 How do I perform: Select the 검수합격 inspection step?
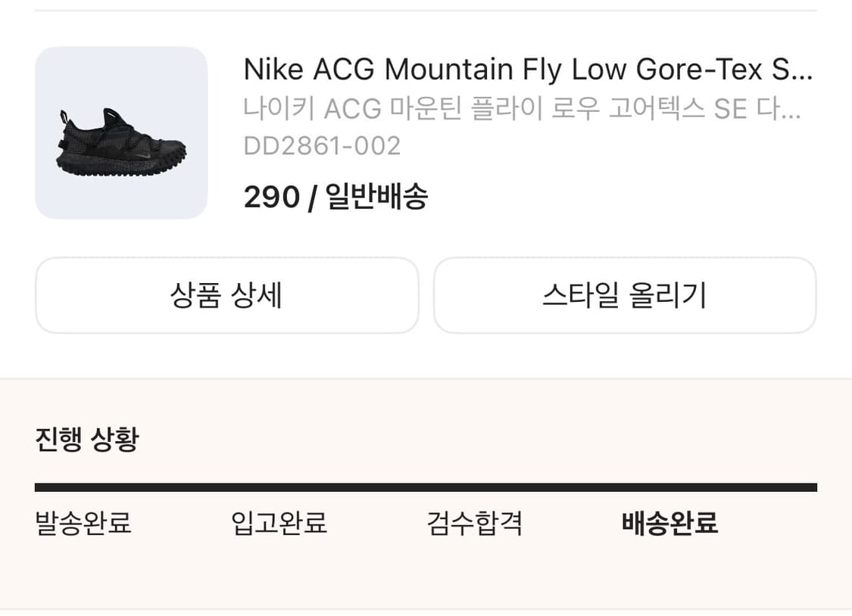(474, 524)
